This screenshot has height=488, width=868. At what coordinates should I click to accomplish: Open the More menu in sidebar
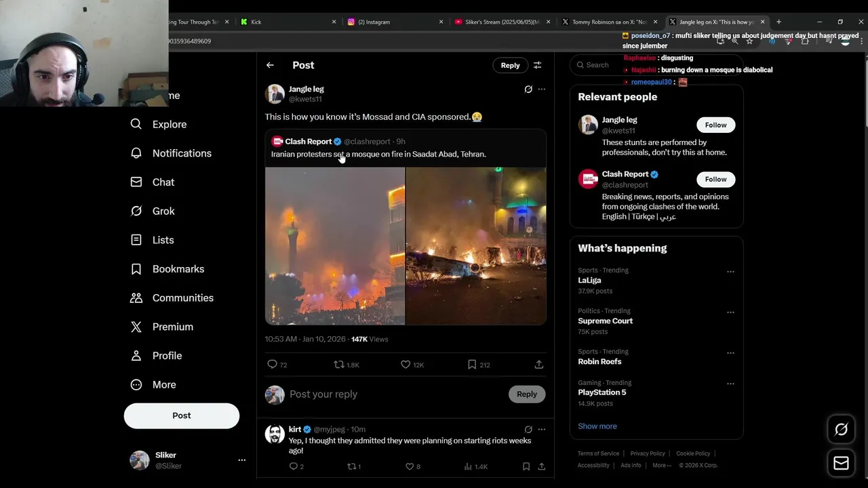(153, 384)
